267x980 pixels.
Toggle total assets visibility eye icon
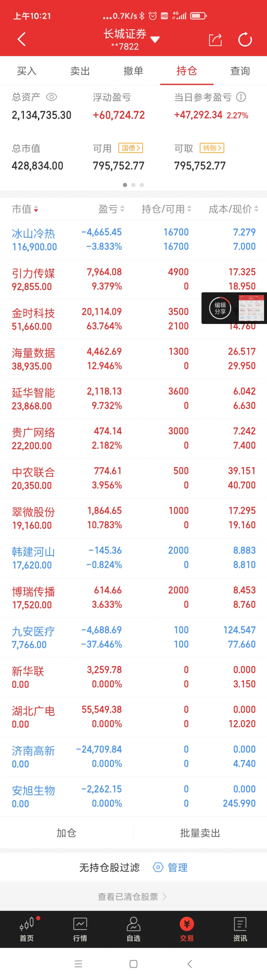(x=51, y=97)
